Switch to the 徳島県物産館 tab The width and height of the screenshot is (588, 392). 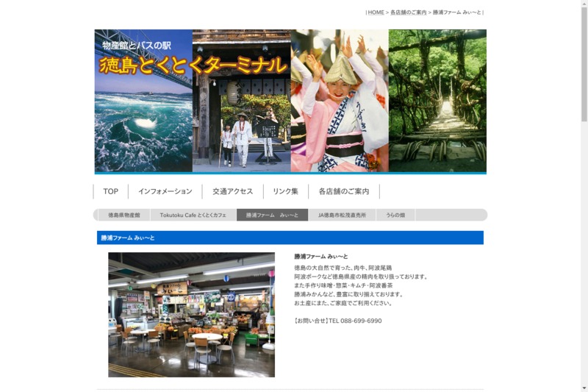(123, 215)
